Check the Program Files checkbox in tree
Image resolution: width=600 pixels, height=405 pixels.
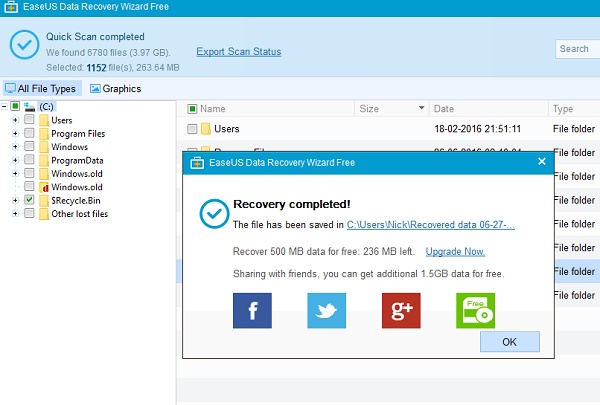(29, 133)
